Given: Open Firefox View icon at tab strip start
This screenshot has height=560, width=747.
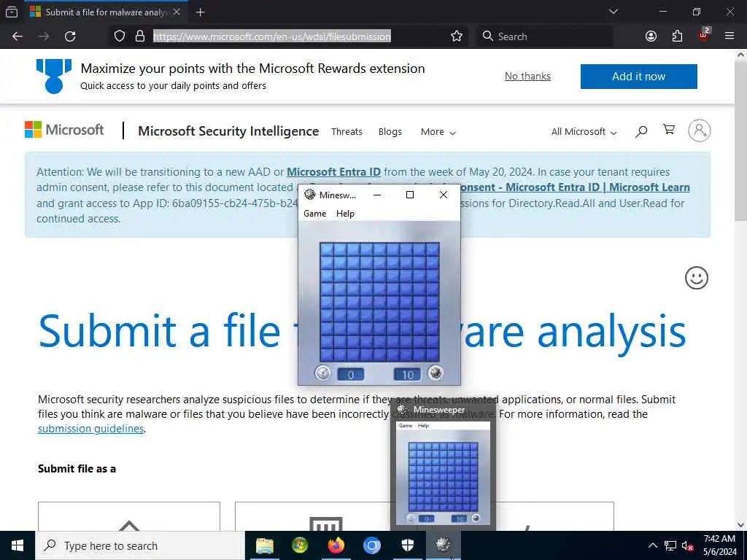Looking at the screenshot, I should click(x=12, y=12).
